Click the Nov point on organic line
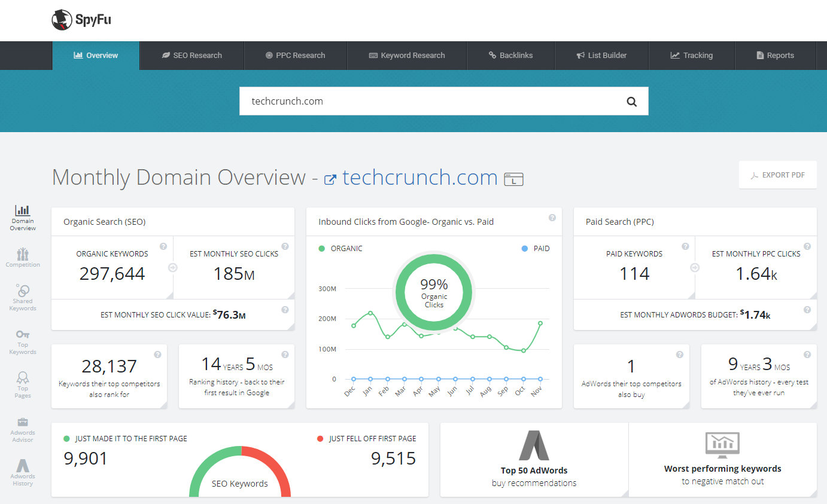Image resolution: width=827 pixels, height=504 pixels. (x=540, y=323)
